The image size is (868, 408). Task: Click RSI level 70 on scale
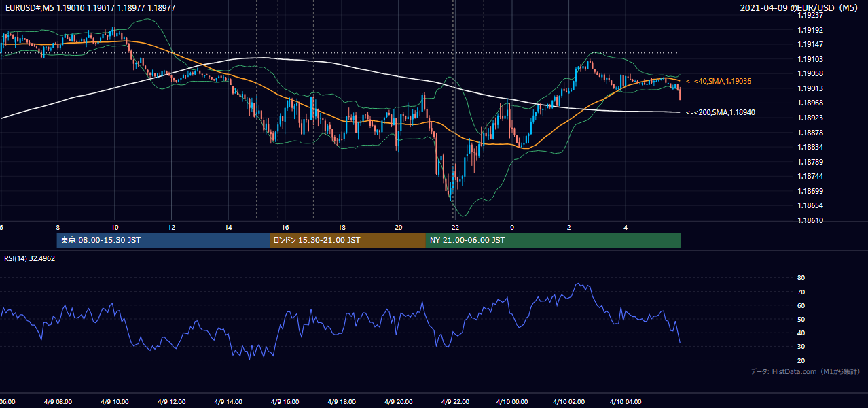pos(801,292)
